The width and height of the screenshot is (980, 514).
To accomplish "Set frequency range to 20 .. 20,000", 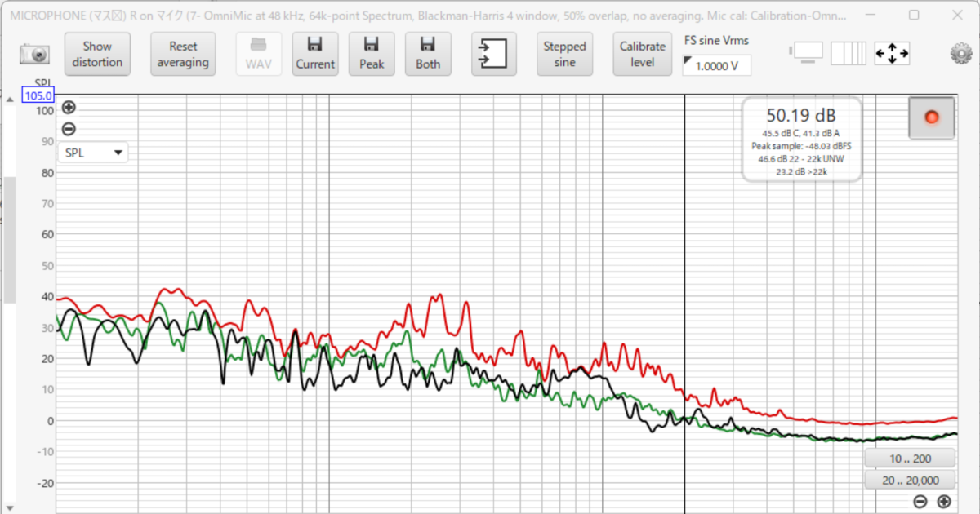I will pos(909,481).
